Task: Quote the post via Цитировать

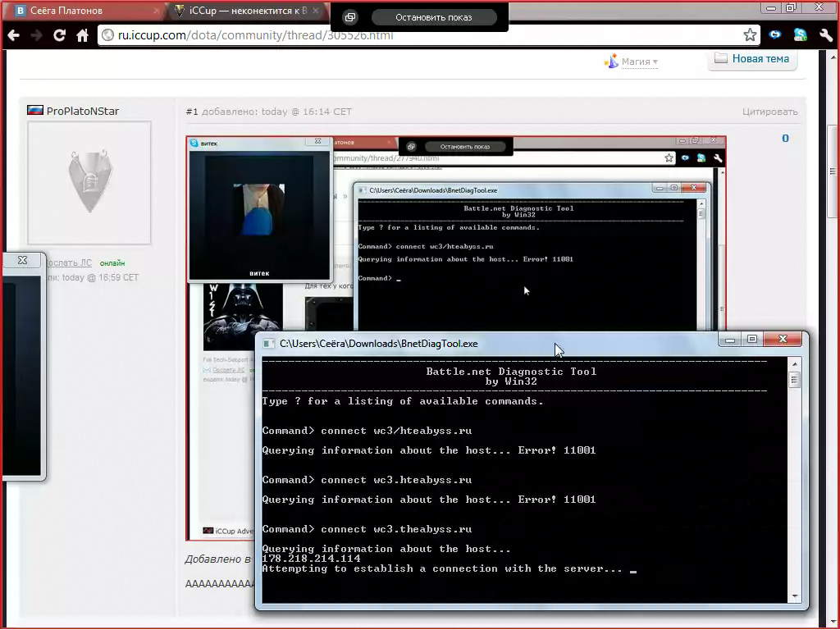Action: pos(769,112)
